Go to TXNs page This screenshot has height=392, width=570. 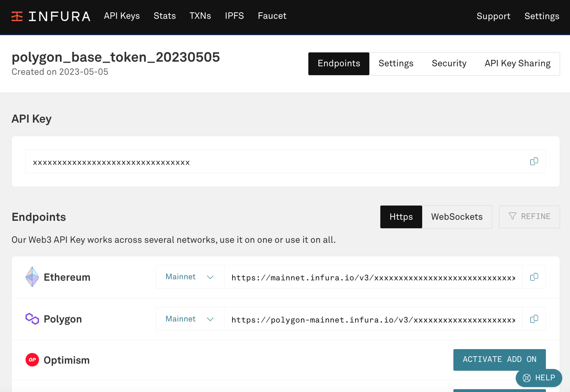[200, 16]
